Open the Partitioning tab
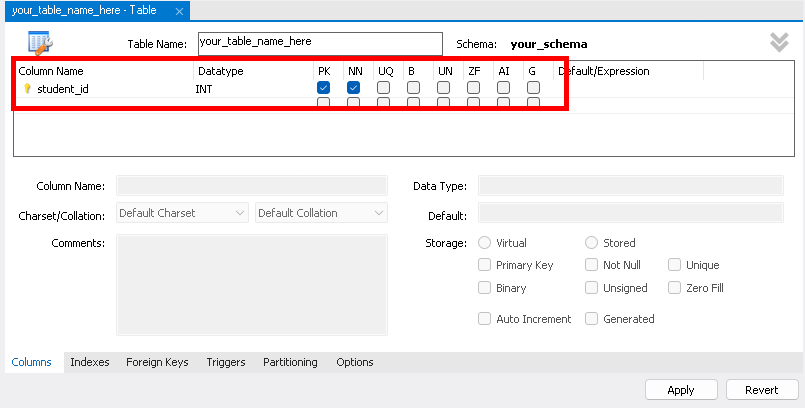The image size is (805, 408). (290, 362)
